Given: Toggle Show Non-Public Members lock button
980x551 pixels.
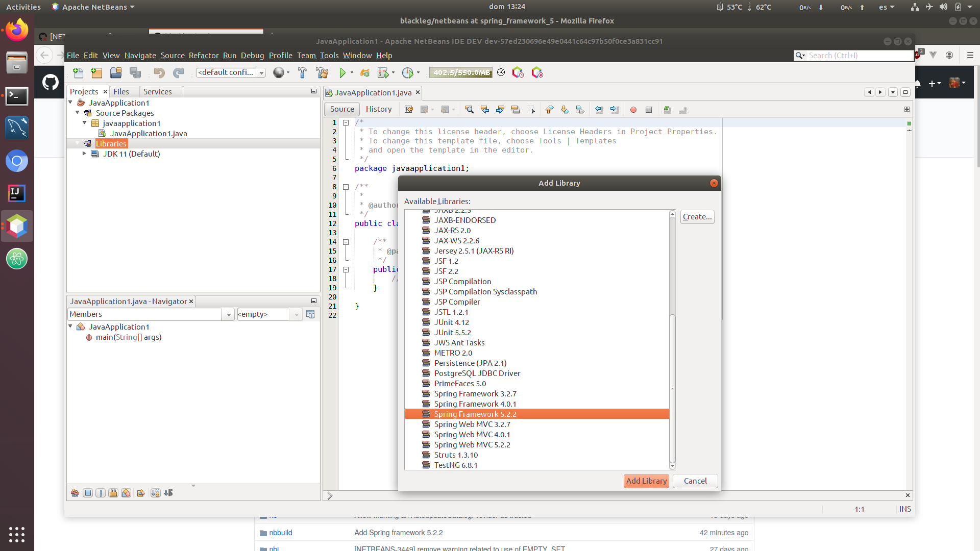Looking at the screenshot, I should click(x=113, y=493).
